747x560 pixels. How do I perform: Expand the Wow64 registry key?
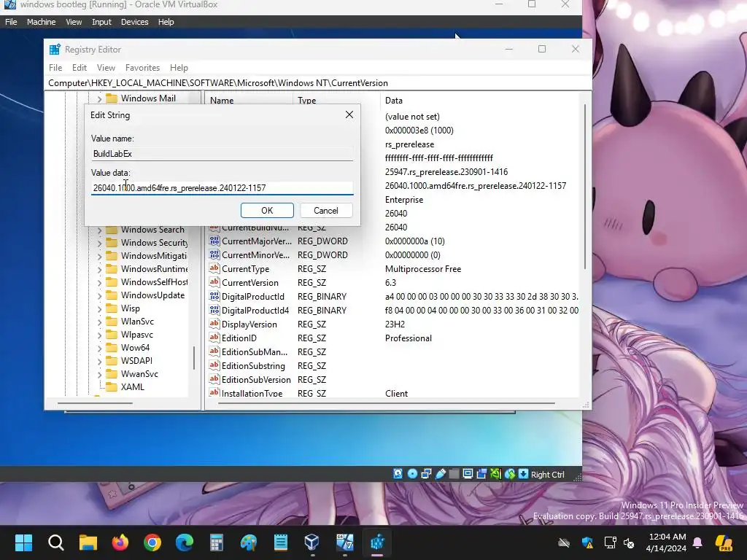(99, 348)
